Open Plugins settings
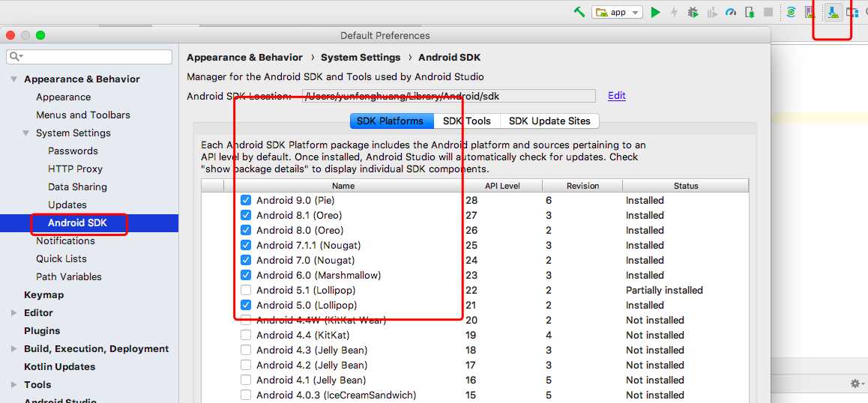Image resolution: width=868 pixels, height=403 pixels. tap(42, 331)
